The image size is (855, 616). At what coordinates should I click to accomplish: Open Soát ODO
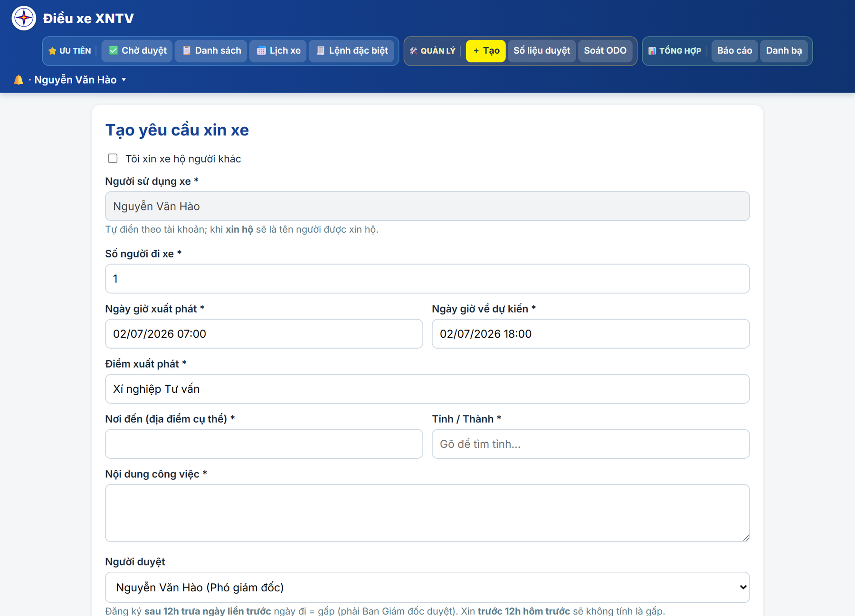pyautogui.click(x=605, y=51)
